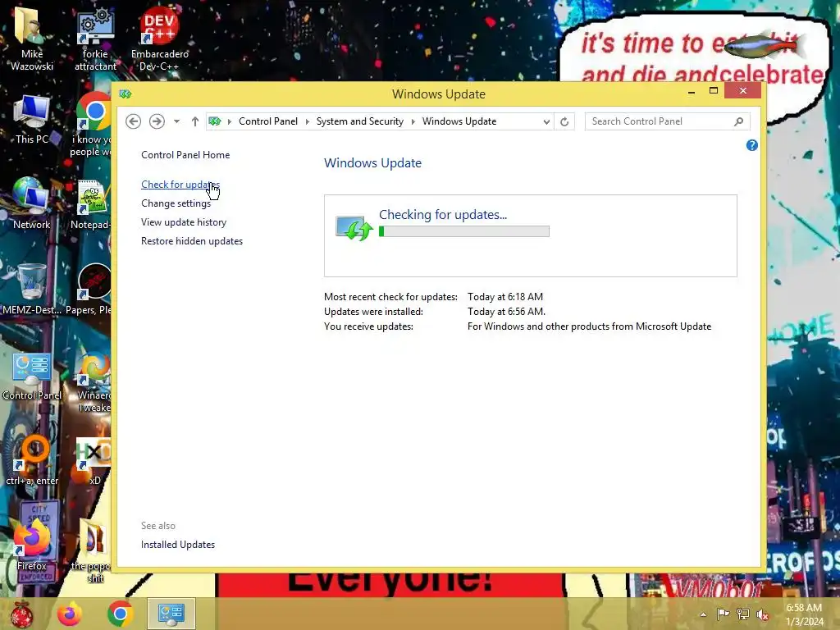Select 'ctrl+a, enter' desktop shortcut
This screenshot has width=840, height=630.
tap(32, 461)
